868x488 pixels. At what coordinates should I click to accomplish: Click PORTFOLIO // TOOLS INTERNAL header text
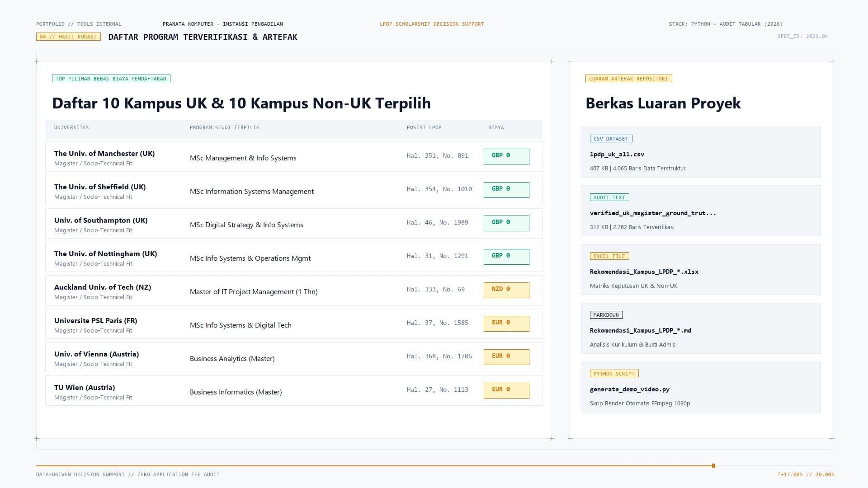(x=79, y=24)
